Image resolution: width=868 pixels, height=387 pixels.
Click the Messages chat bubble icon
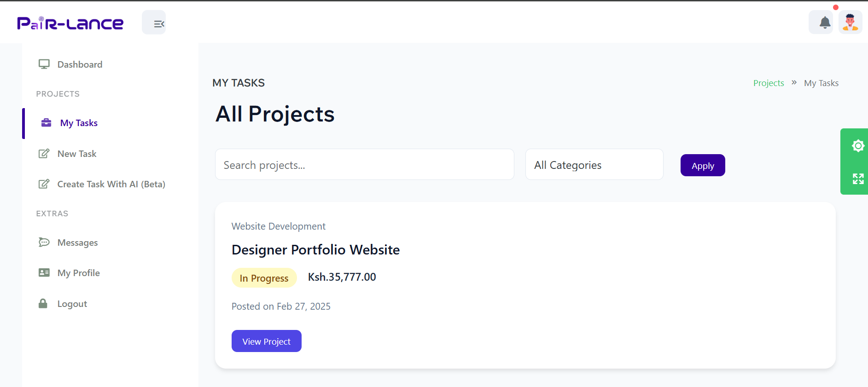(44, 242)
